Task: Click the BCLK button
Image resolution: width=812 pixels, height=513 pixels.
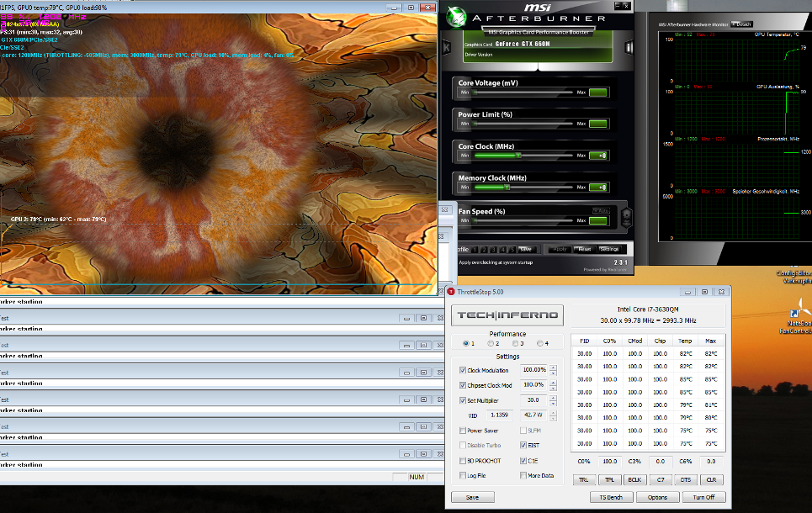Action: pyautogui.click(x=635, y=480)
